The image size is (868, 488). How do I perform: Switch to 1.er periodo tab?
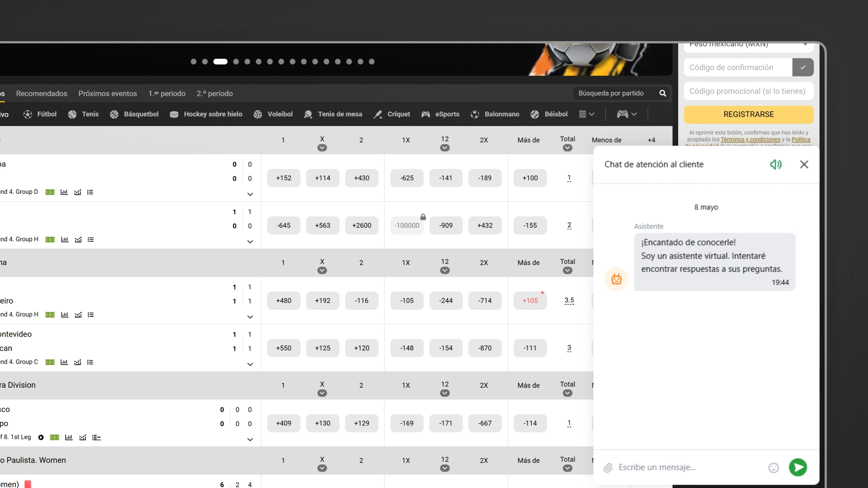coord(167,94)
